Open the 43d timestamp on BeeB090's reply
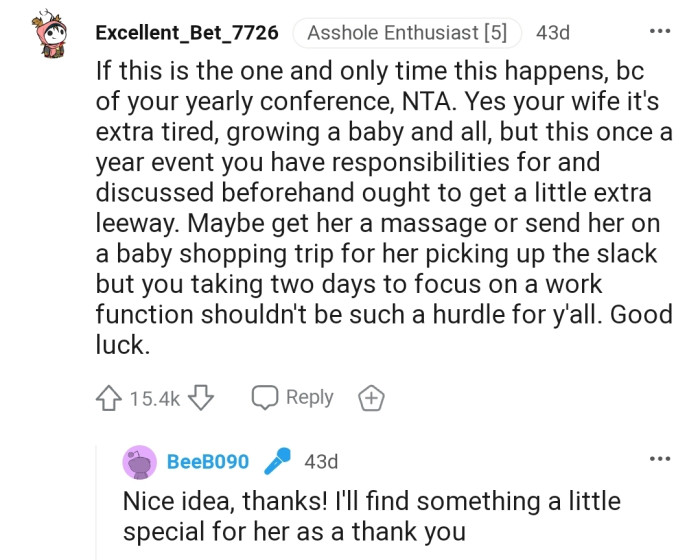This screenshot has height=560, width=700. click(321, 462)
